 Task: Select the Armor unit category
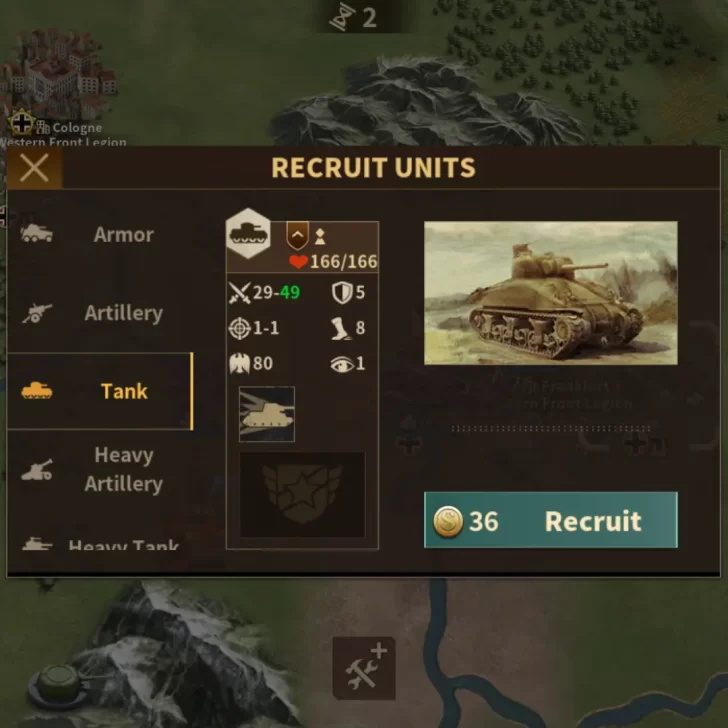point(100,234)
